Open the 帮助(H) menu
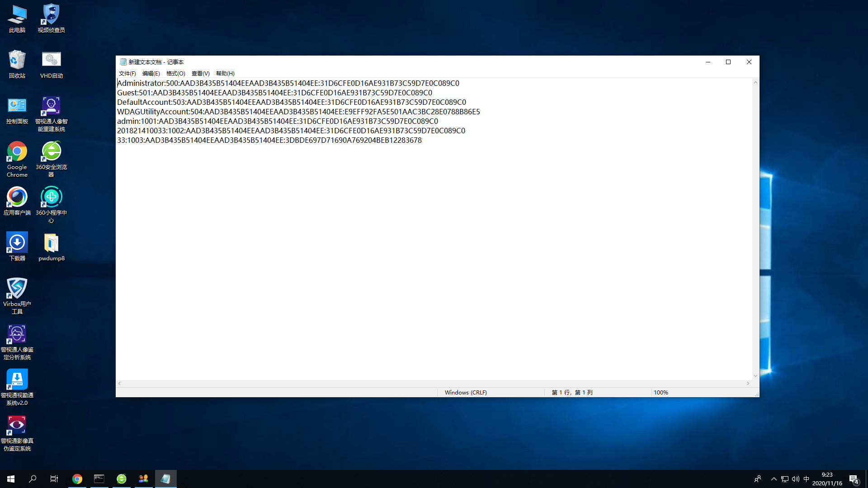This screenshot has width=868, height=488. coord(225,74)
